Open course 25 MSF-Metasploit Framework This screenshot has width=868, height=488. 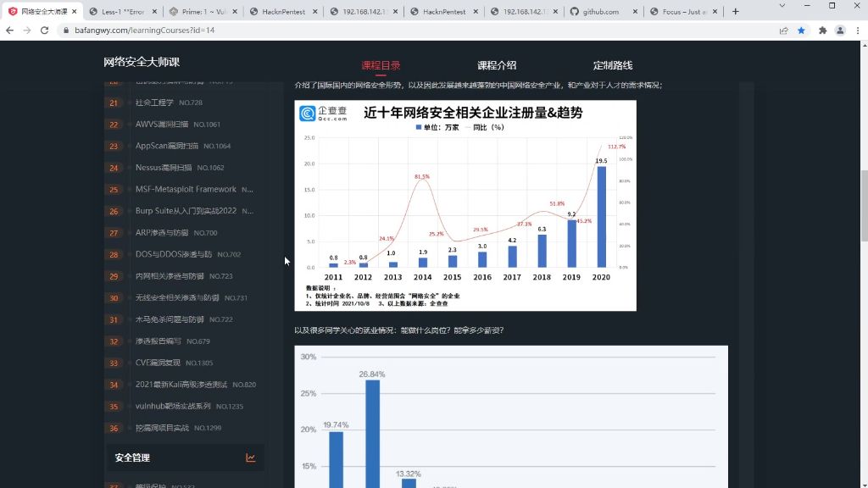(184, 189)
